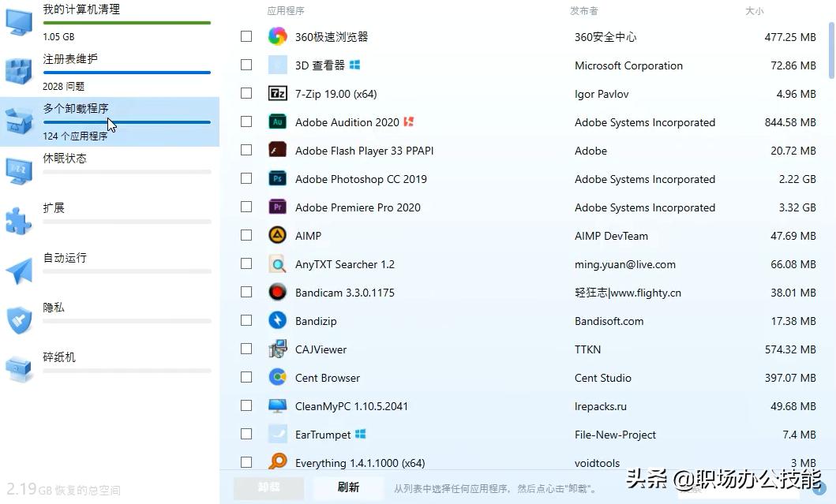Open privacy shield icon

coord(19,320)
